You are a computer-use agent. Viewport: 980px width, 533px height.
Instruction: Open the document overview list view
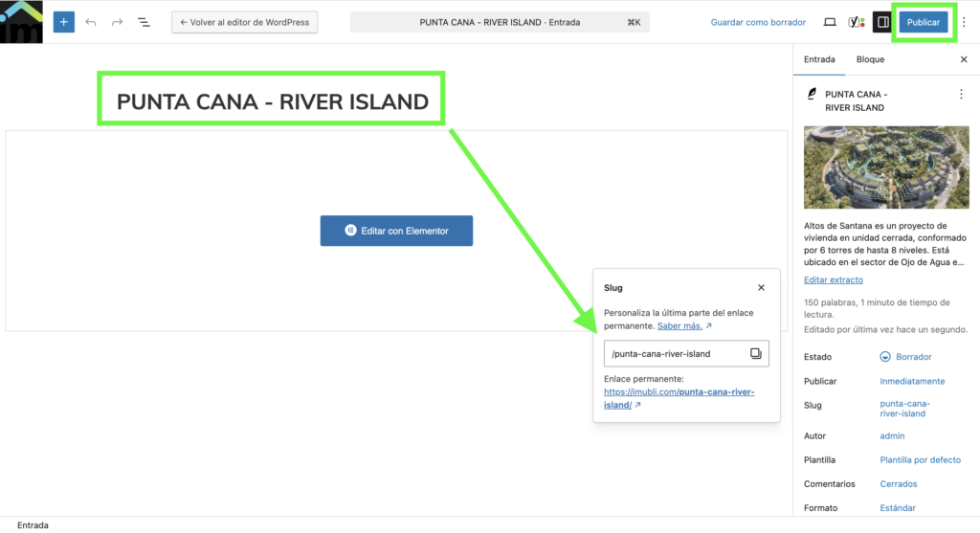tap(144, 22)
